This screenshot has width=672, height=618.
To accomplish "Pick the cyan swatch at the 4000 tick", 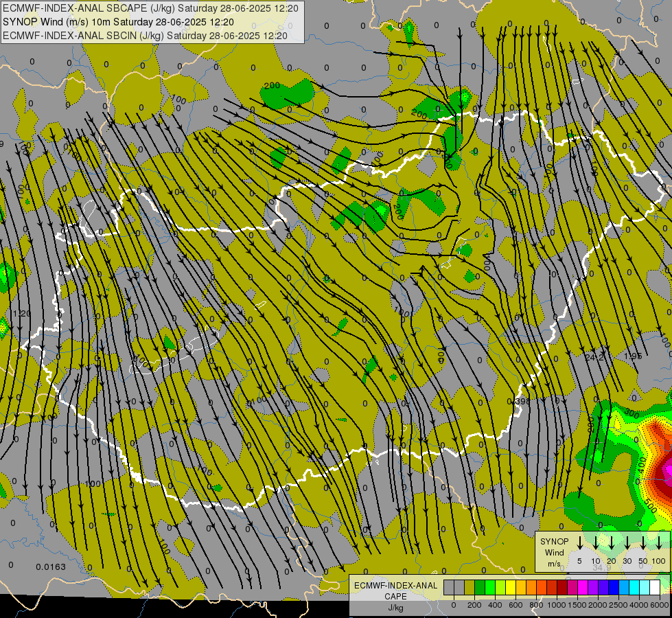I will coord(635,587).
